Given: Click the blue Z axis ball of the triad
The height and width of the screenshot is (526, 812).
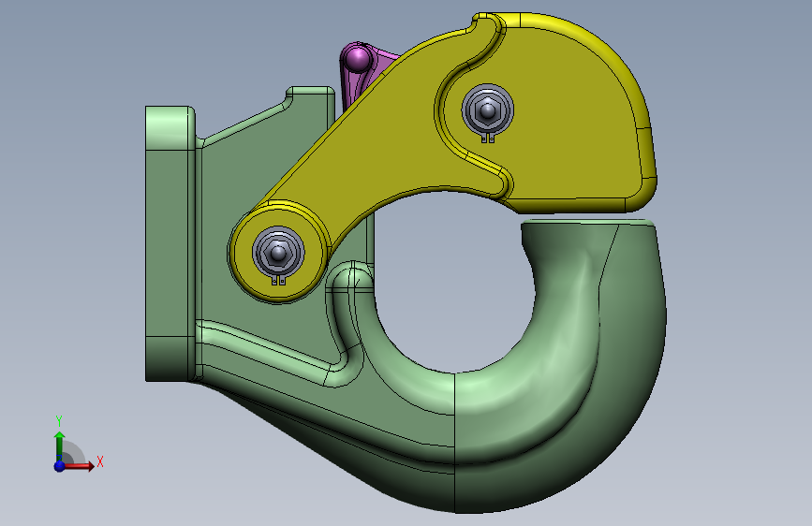Looking at the screenshot, I should click(60, 466).
